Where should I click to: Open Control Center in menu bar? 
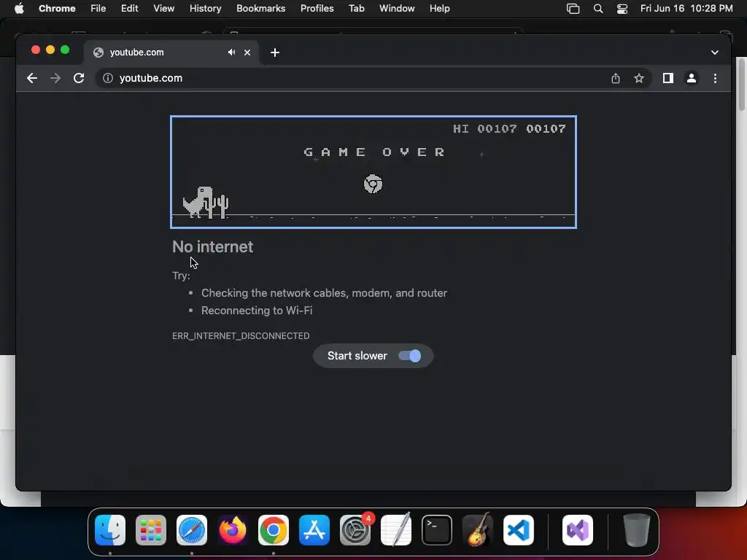point(622,9)
